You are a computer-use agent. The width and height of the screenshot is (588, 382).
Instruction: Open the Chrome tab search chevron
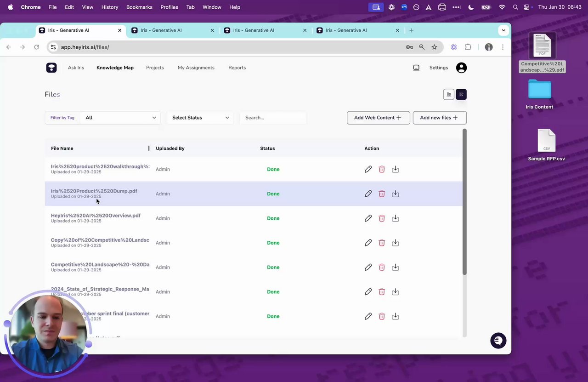click(x=503, y=30)
